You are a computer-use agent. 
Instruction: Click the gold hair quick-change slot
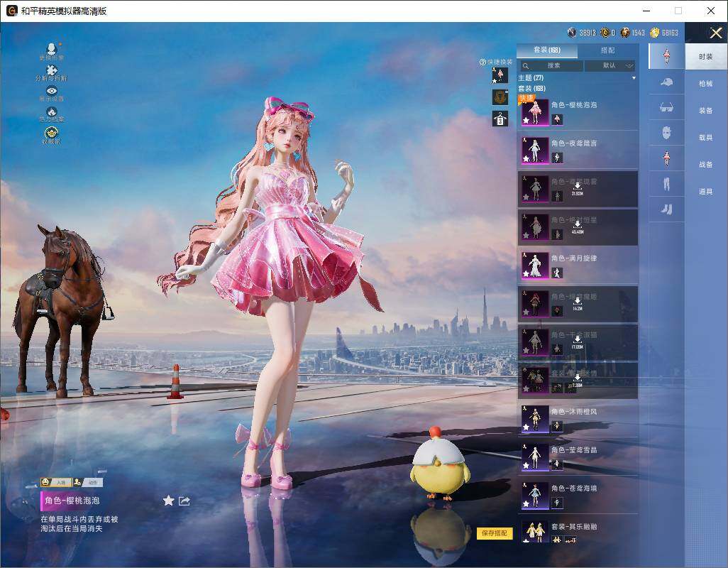click(x=500, y=97)
